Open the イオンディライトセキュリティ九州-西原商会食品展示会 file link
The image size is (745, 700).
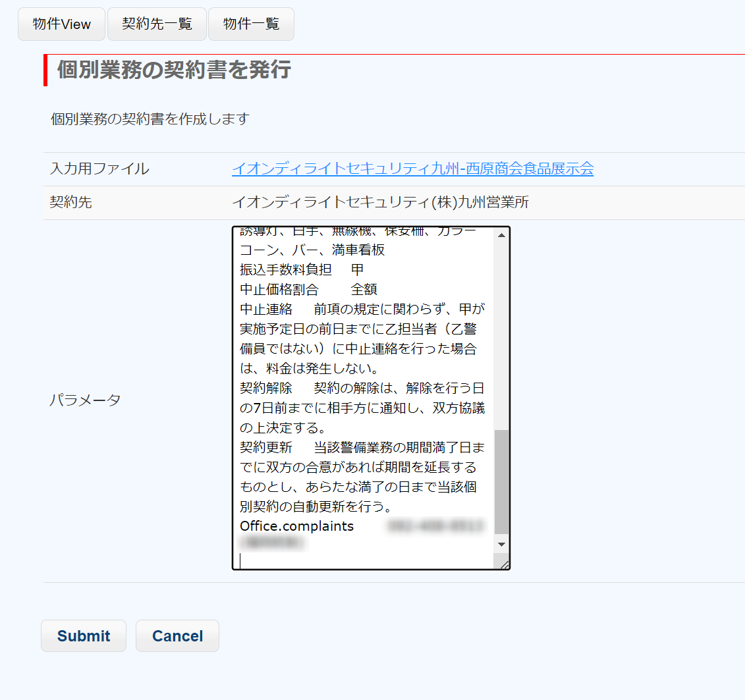(412, 169)
